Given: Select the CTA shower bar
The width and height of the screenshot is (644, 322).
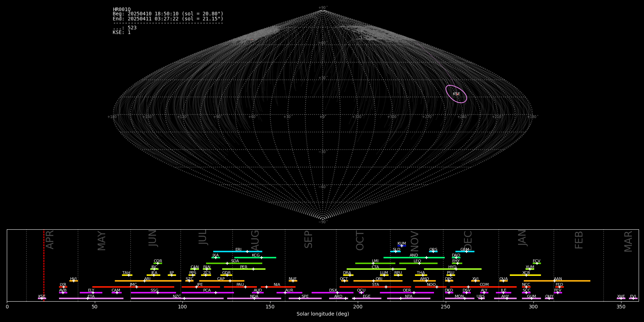Looking at the screenshot, I should [376, 269].
